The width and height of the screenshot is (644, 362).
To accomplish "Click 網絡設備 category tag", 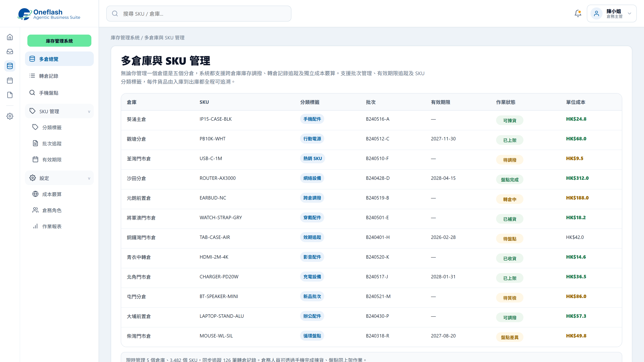I will coord(312,178).
